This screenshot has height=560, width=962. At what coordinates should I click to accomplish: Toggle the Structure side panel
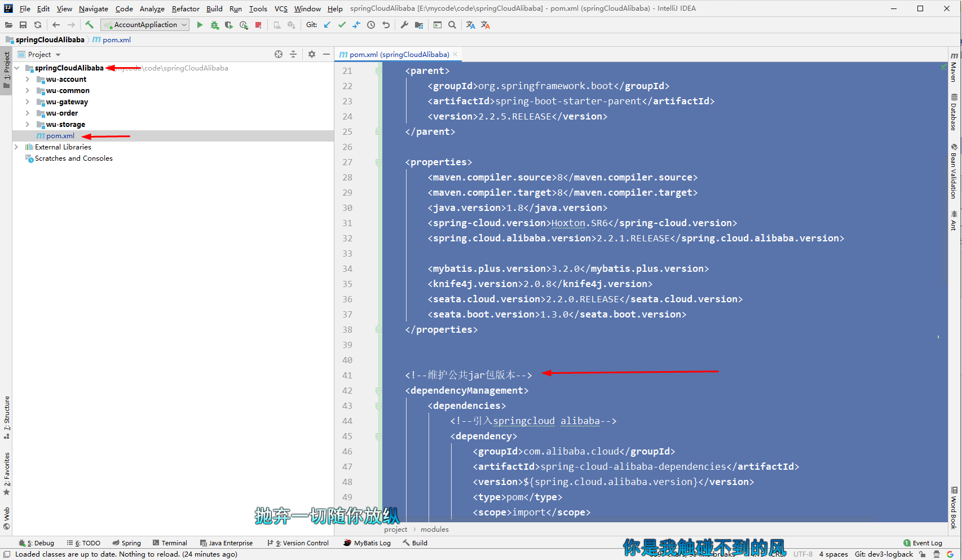(7, 417)
